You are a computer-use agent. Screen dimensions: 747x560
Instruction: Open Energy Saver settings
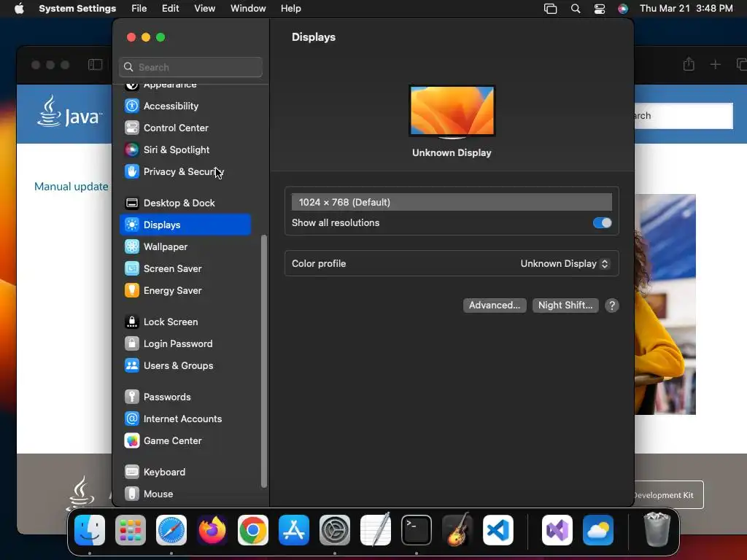[185, 290]
